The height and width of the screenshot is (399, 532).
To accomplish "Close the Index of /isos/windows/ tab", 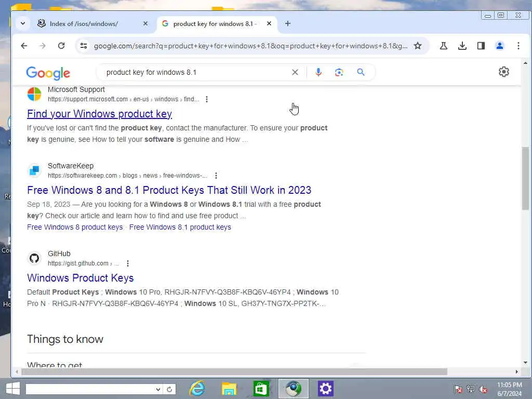I will coord(145,24).
